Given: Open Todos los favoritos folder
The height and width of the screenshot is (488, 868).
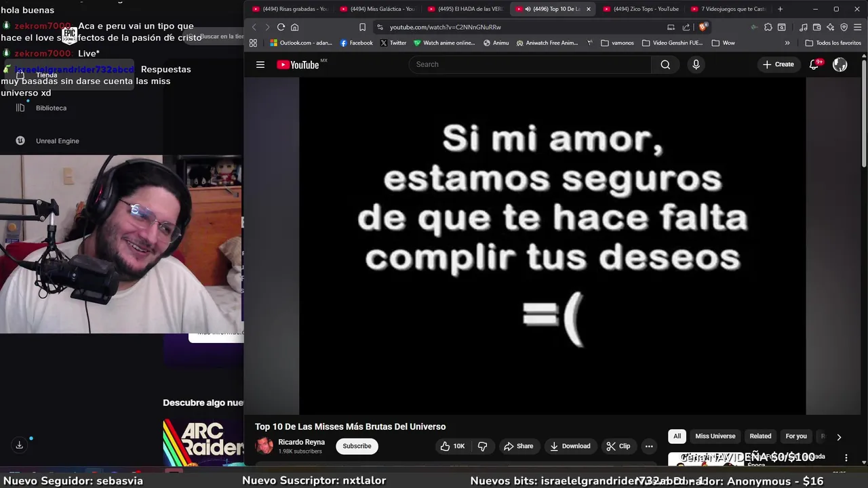Looking at the screenshot, I should (x=833, y=43).
